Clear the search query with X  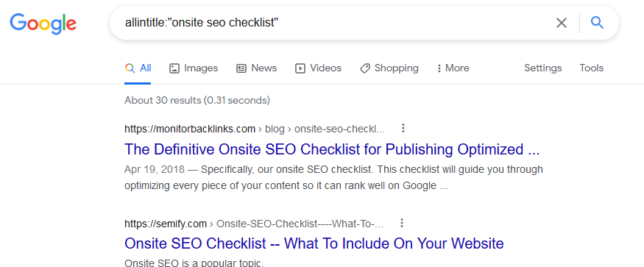(x=562, y=23)
